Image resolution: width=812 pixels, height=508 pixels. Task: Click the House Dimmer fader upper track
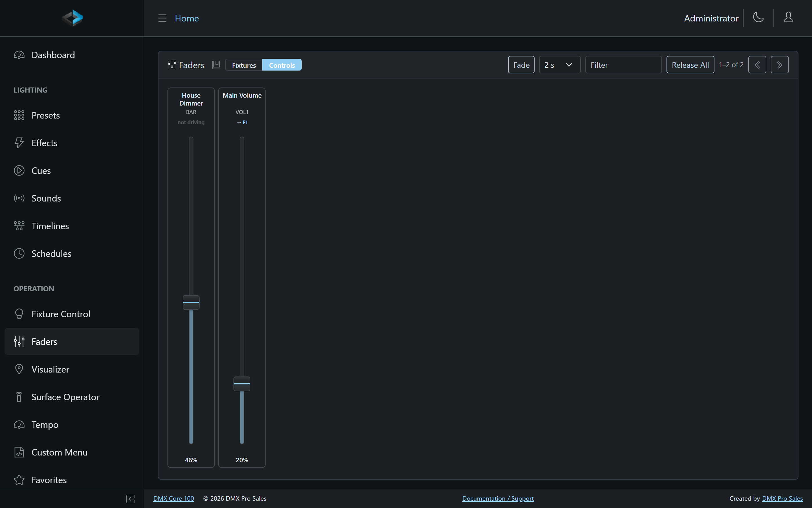pyautogui.click(x=191, y=216)
